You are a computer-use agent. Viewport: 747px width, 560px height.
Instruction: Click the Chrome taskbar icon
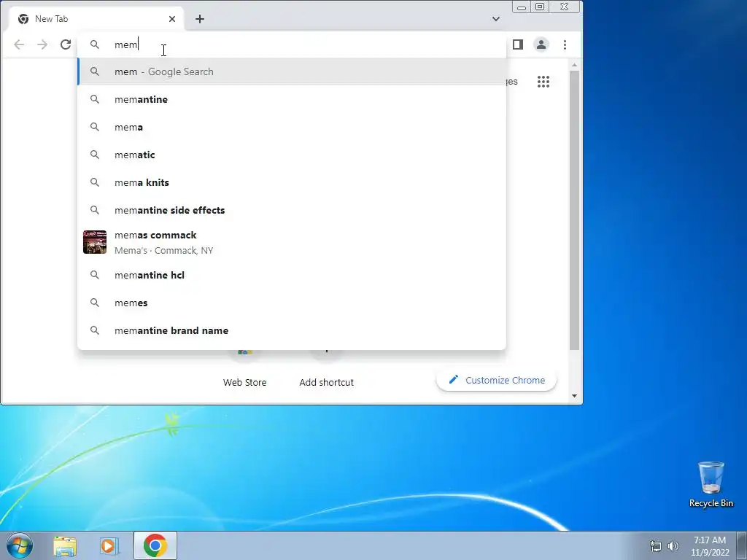pos(155,545)
